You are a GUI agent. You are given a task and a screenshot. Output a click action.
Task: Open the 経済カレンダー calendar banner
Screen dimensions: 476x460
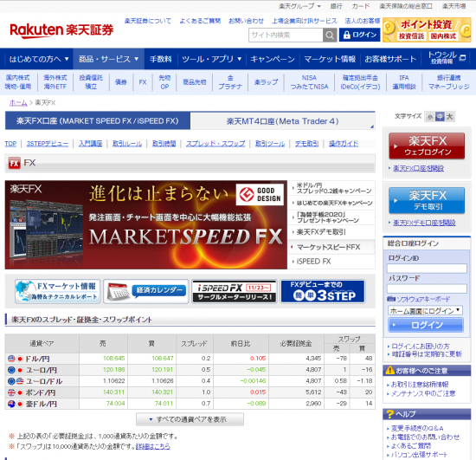click(x=146, y=291)
